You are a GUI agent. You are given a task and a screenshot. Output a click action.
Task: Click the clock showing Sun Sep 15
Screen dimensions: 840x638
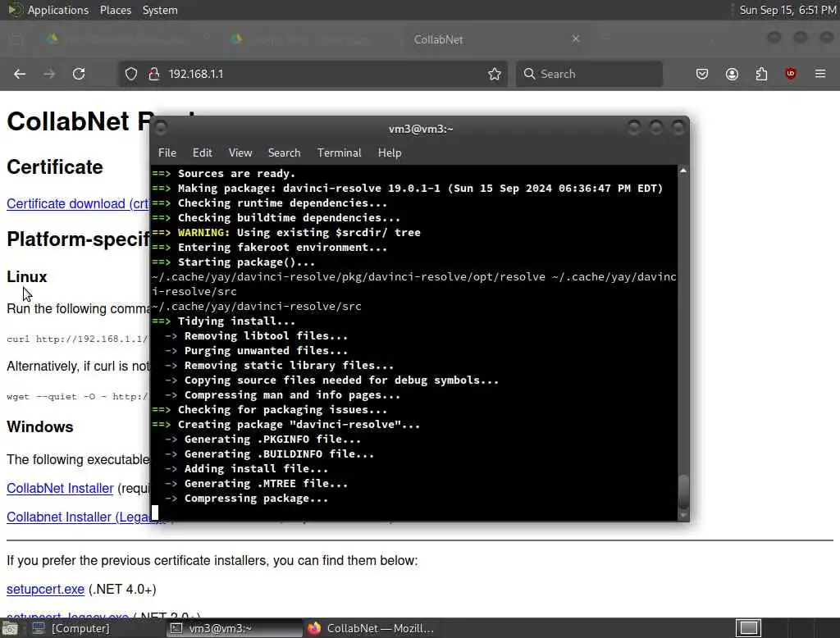(787, 10)
